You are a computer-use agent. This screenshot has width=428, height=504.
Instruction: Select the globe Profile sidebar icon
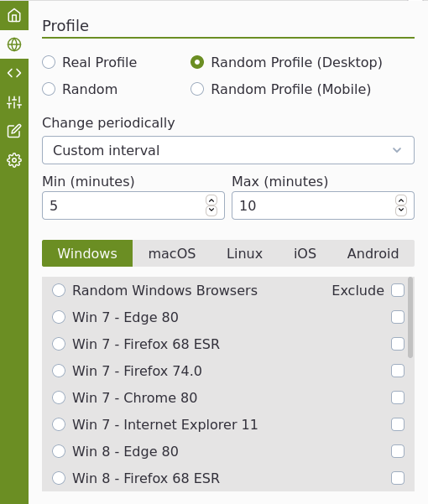pyautogui.click(x=14, y=44)
